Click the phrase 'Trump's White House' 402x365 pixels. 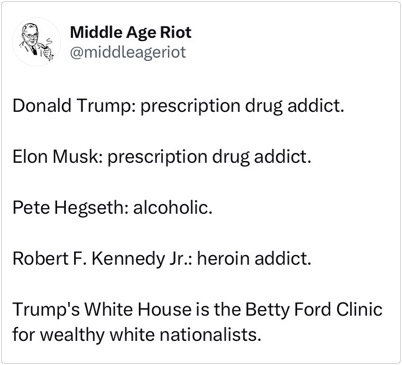(102, 309)
